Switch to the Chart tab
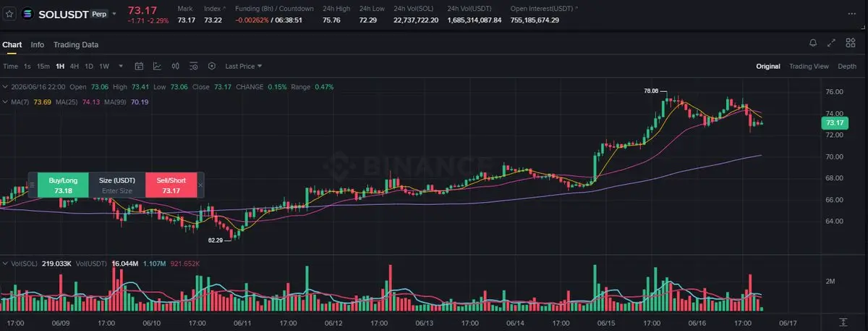 12,44
